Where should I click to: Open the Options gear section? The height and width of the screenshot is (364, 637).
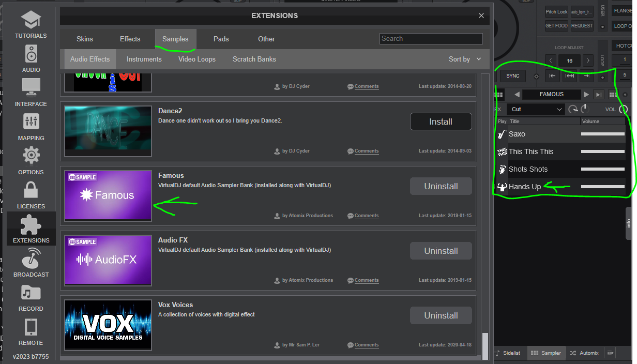point(31,161)
